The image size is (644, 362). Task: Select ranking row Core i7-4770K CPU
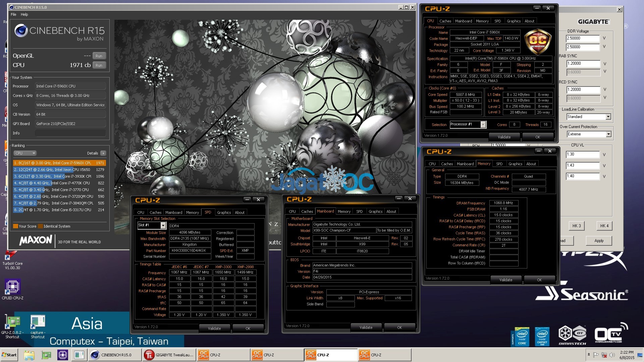pos(59,183)
